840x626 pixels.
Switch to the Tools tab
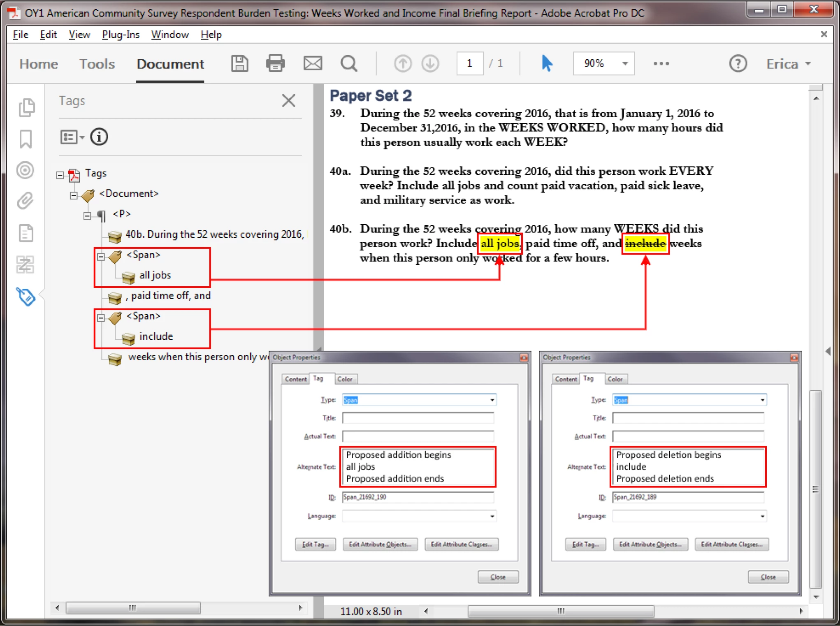pos(97,64)
